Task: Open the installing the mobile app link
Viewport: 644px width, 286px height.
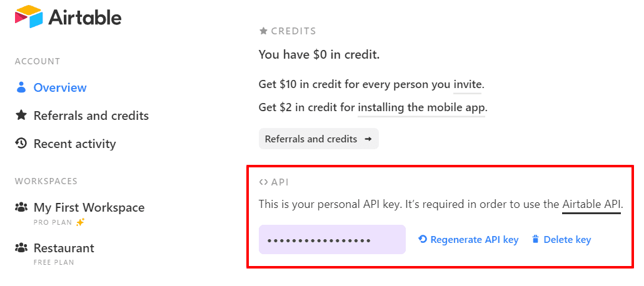Action: click(x=421, y=108)
